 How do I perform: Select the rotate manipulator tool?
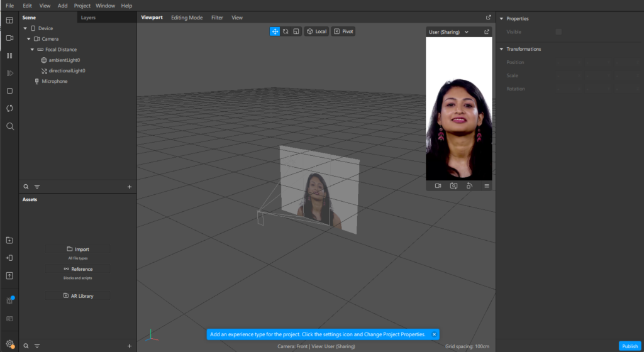(286, 31)
